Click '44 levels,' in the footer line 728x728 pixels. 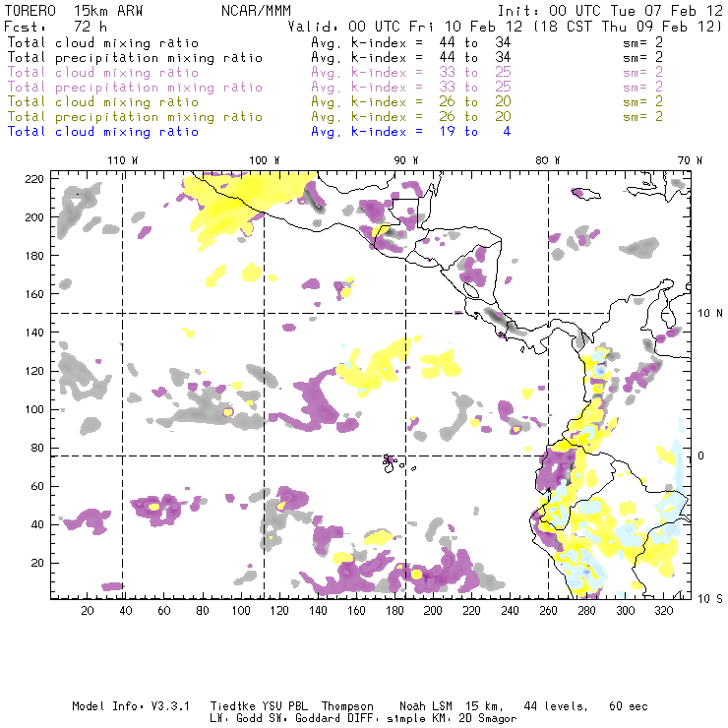coord(556,706)
